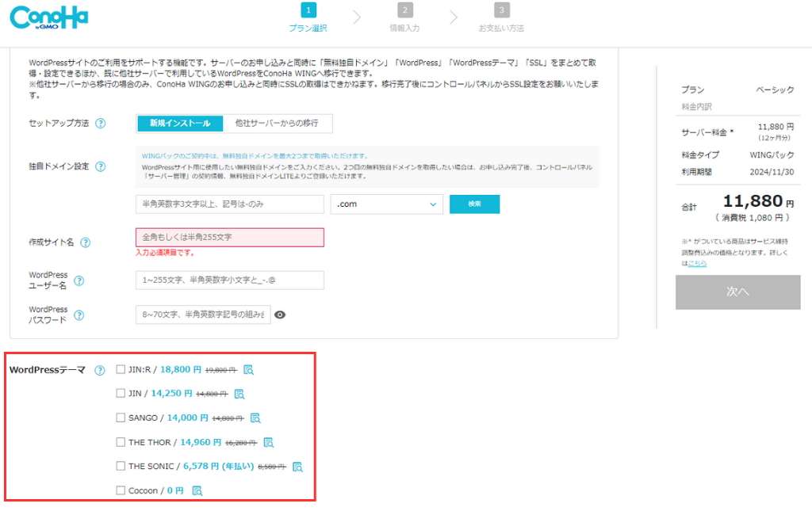The width and height of the screenshot is (812, 511).
Task: Check the THE SONIC theme checkbox
Action: [121, 466]
